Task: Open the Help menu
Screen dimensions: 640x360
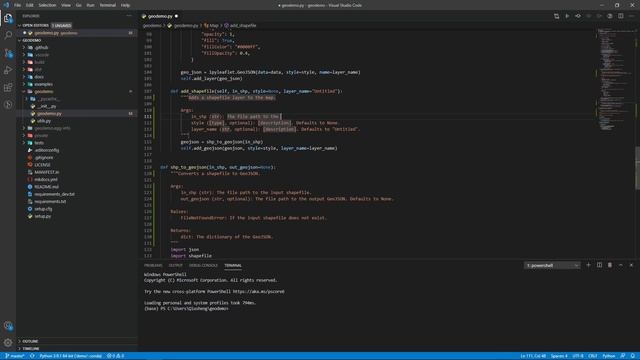Action: click(125, 5)
